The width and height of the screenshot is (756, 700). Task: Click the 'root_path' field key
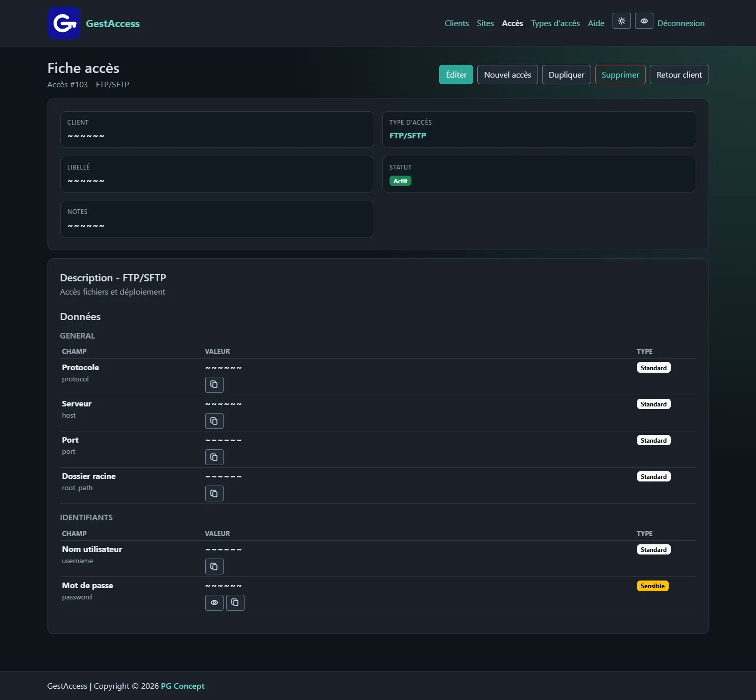pyautogui.click(x=78, y=488)
